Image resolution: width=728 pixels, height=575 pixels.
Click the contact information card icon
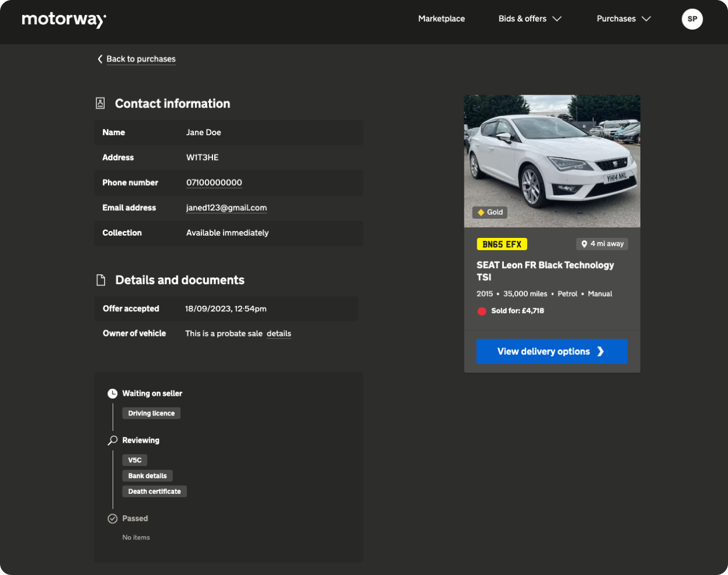pos(100,103)
